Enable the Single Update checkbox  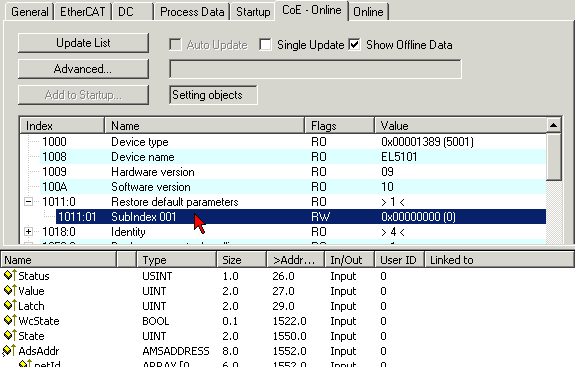point(265,45)
